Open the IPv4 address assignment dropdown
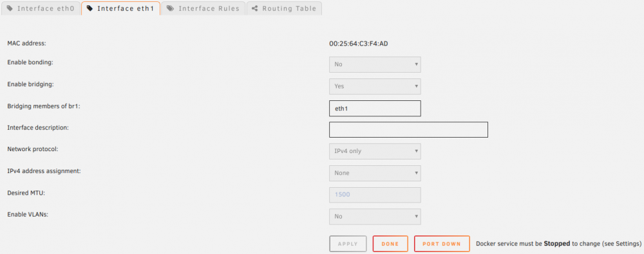 375,173
